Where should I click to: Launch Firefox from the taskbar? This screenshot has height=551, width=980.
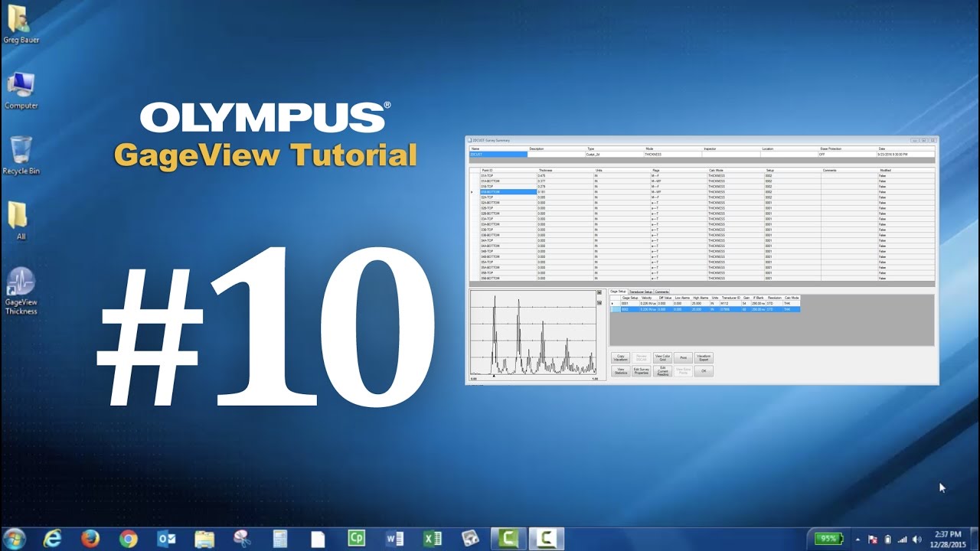(91, 539)
